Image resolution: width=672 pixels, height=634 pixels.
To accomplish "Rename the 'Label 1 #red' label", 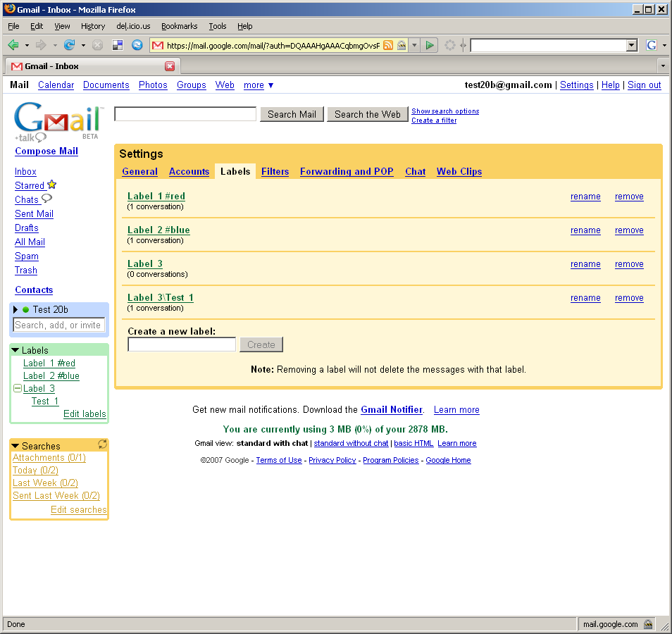I will (585, 197).
